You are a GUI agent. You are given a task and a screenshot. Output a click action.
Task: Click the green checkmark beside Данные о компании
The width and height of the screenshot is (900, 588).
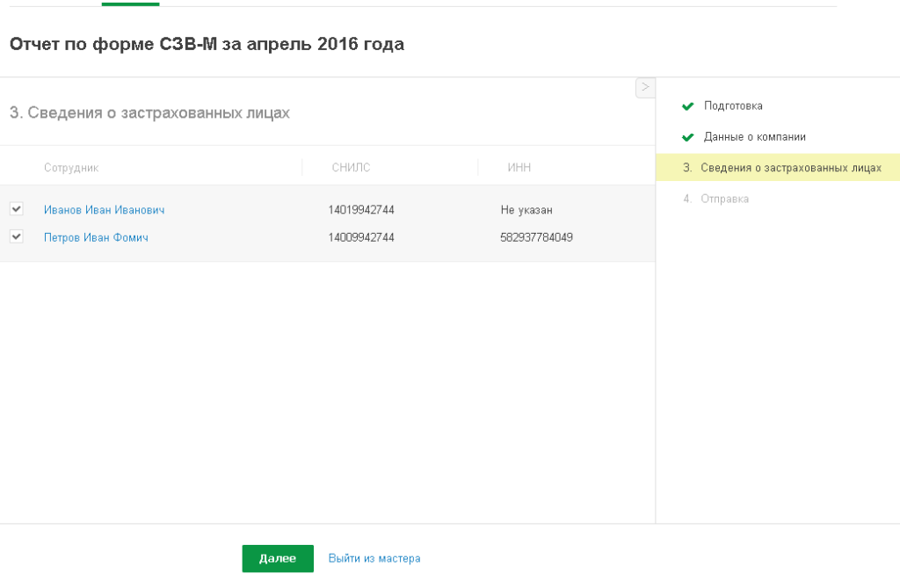[688, 137]
